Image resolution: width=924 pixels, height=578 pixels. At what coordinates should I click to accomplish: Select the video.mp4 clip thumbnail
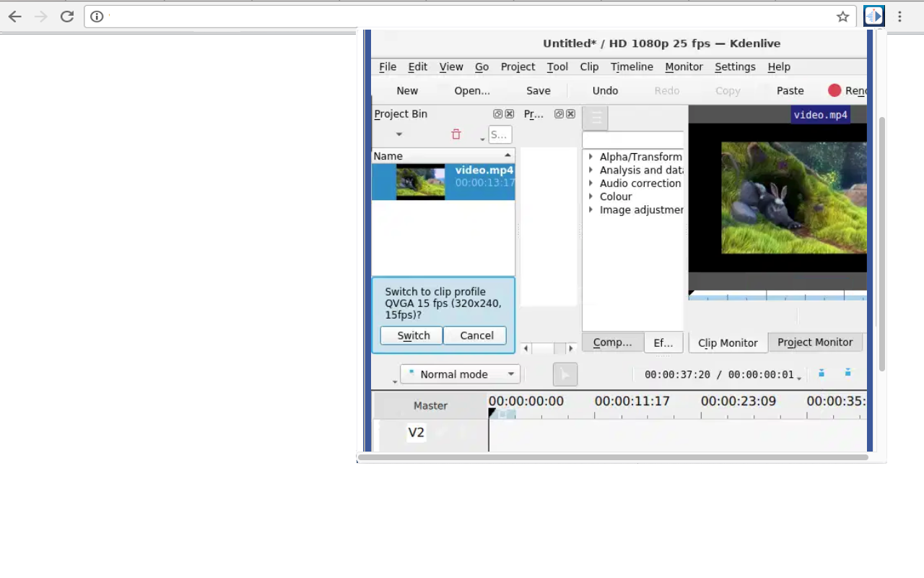tap(420, 182)
